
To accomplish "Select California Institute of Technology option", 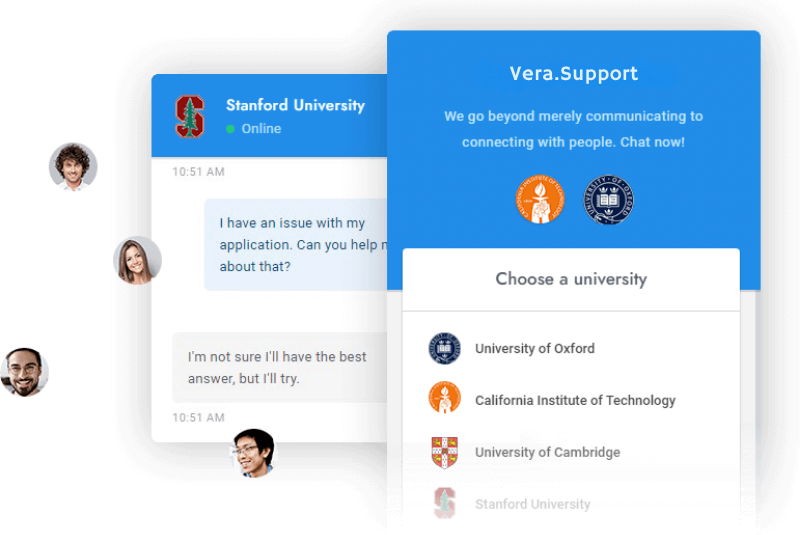I will [575, 400].
